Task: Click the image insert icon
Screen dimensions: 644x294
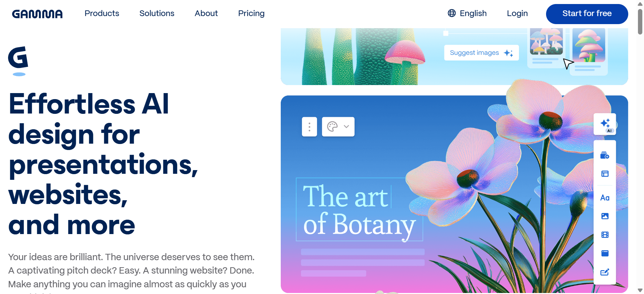Action: pos(605,216)
